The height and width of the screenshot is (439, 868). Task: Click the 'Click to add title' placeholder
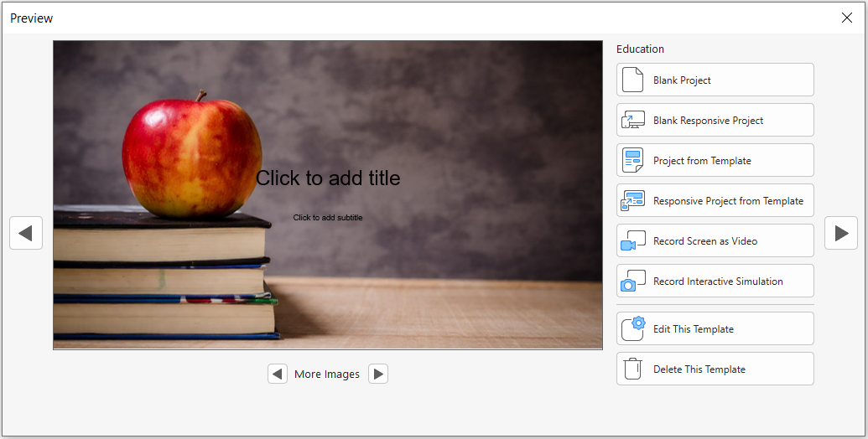[328, 178]
